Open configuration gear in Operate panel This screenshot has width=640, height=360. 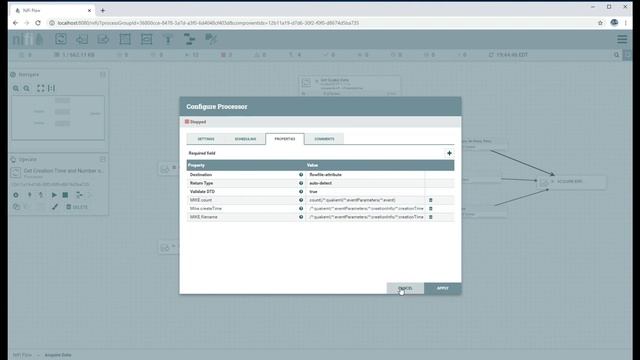pos(16,195)
